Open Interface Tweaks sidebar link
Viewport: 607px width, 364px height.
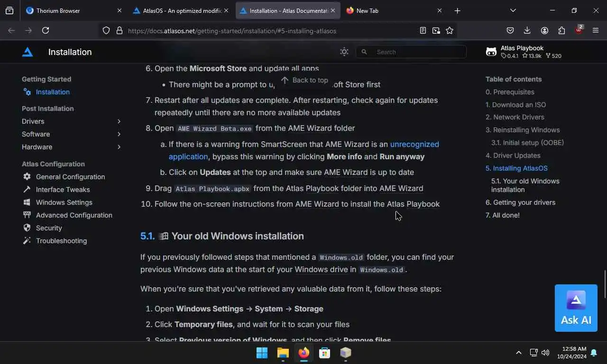[x=63, y=190]
